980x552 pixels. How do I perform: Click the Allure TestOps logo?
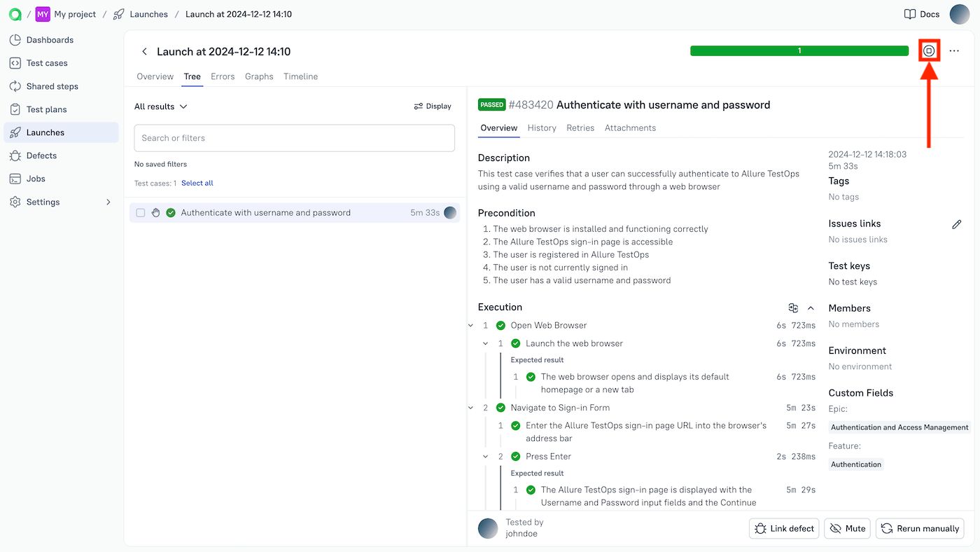pyautogui.click(x=15, y=14)
